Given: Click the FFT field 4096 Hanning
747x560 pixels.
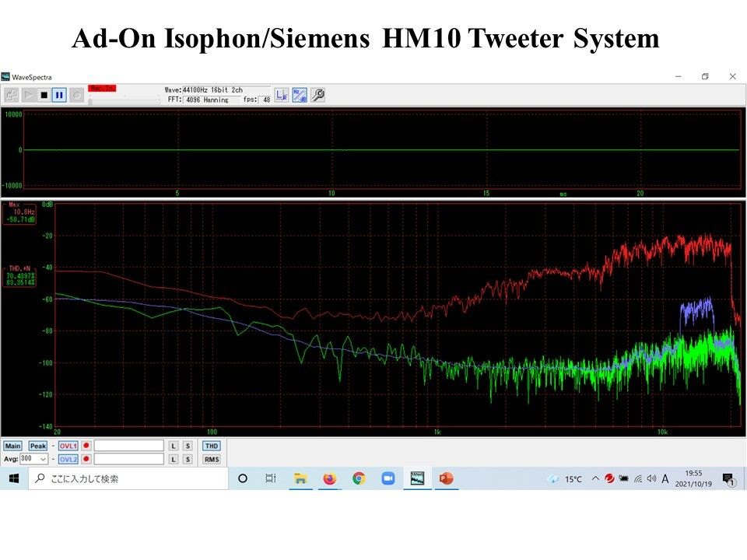Looking at the screenshot, I should [x=212, y=100].
